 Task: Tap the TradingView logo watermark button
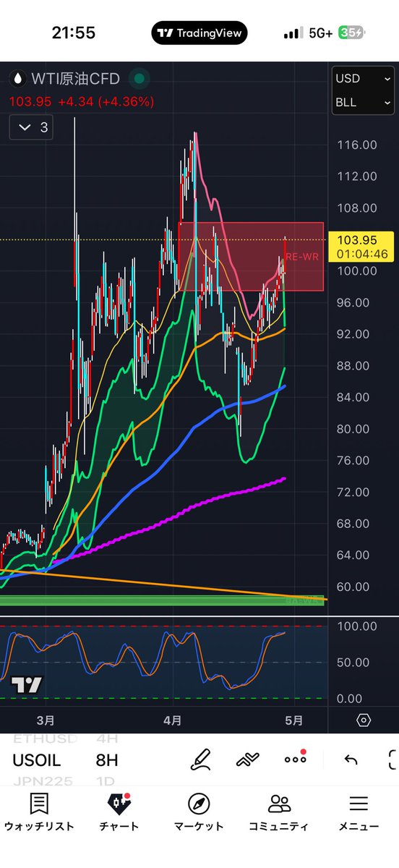27,684
